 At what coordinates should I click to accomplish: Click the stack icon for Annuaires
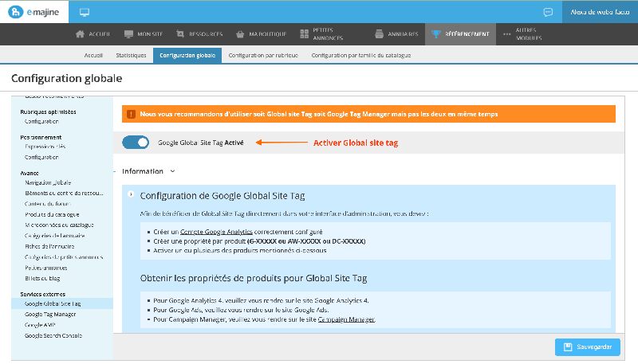380,34
